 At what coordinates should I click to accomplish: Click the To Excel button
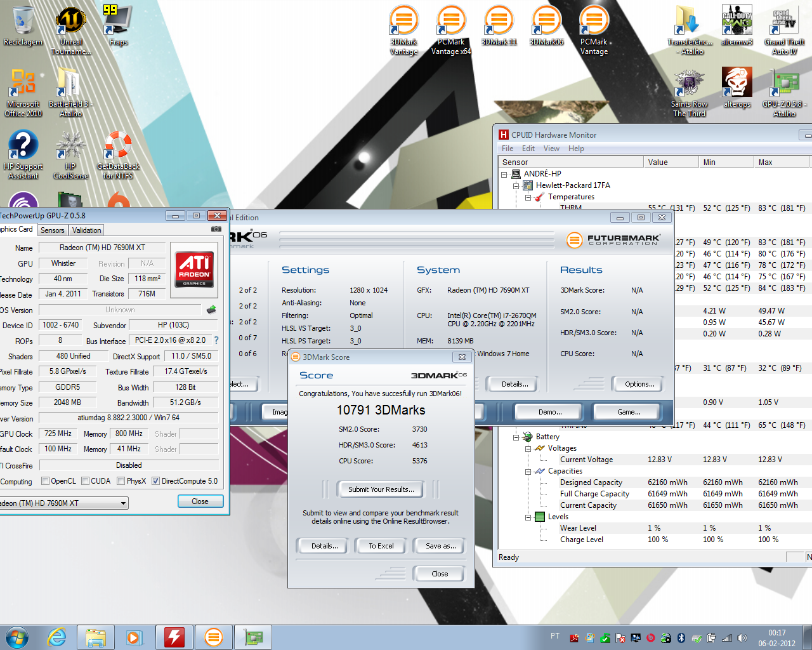(381, 546)
